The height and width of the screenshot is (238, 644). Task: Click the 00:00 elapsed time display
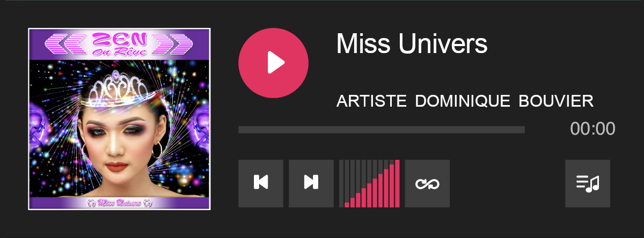tap(592, 129)
